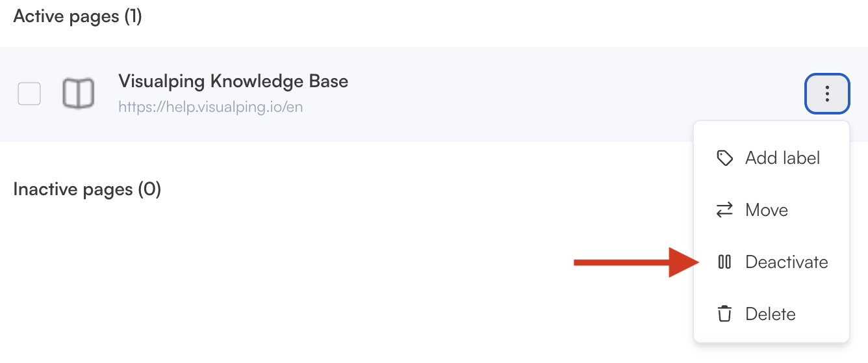
Task: Click the pause bars icon beside Deactivate
Action: (x=724, y=262)
